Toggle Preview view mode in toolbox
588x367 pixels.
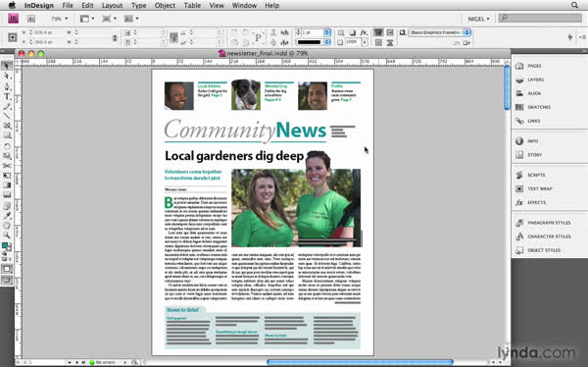click(7, 280)
